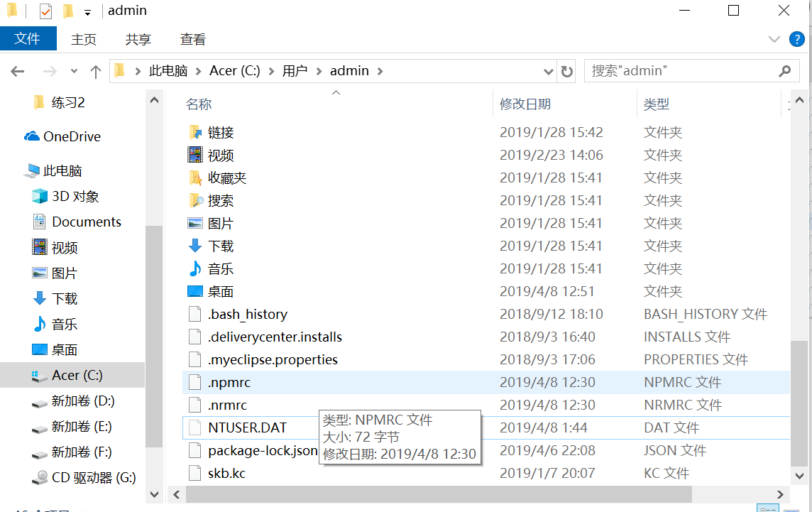
Task: Click the Back navigation arrow
Action: 17,70
